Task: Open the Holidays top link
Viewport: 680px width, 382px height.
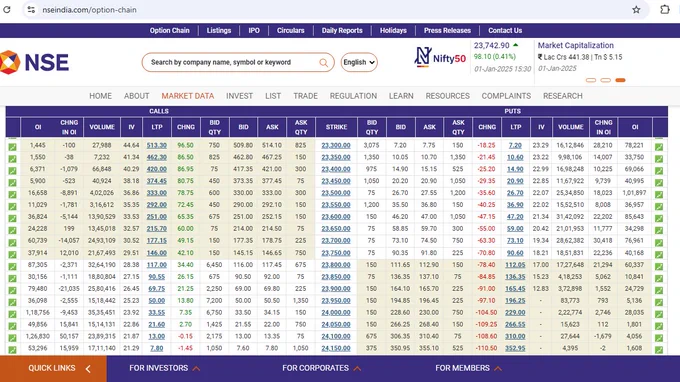Action: point(393,30)
